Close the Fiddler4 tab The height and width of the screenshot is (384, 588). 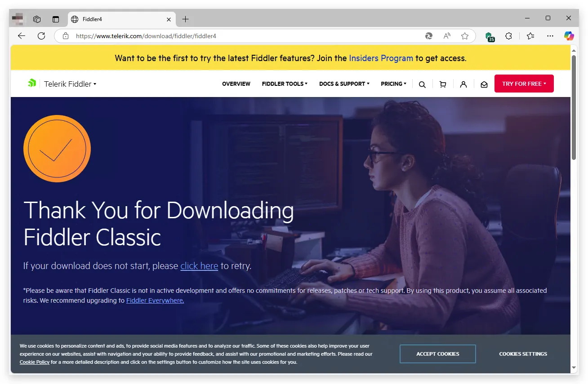click(169, 19)
